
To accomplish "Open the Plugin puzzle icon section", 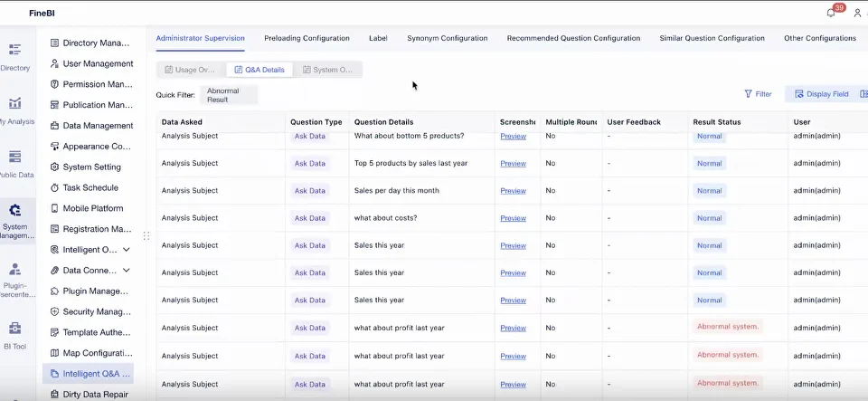I will coord(15,269).
